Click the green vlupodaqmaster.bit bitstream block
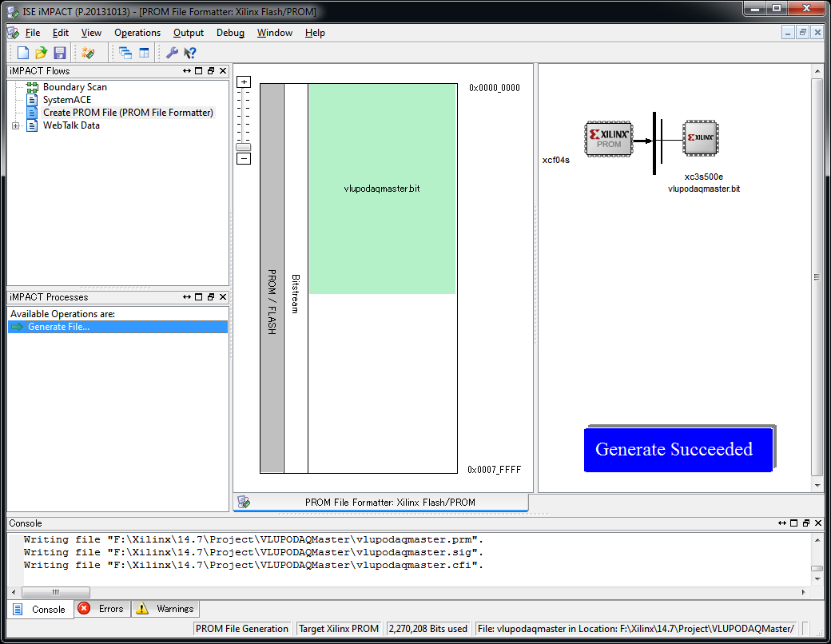 [x=382, y=189]
